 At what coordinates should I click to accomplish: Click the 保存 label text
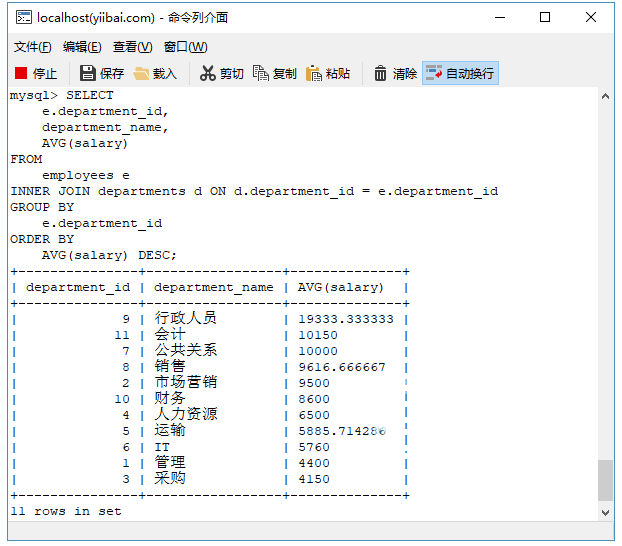(112, 74)
